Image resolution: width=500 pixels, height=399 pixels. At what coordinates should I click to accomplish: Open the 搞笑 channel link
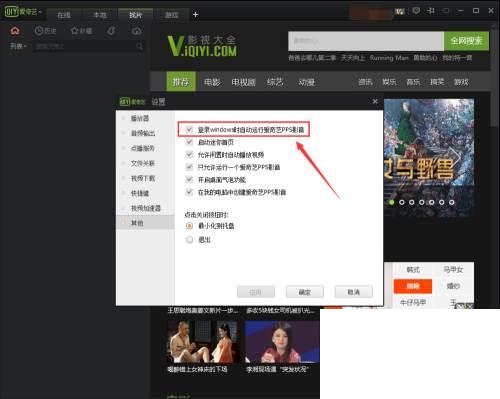(x=437, y=82)
